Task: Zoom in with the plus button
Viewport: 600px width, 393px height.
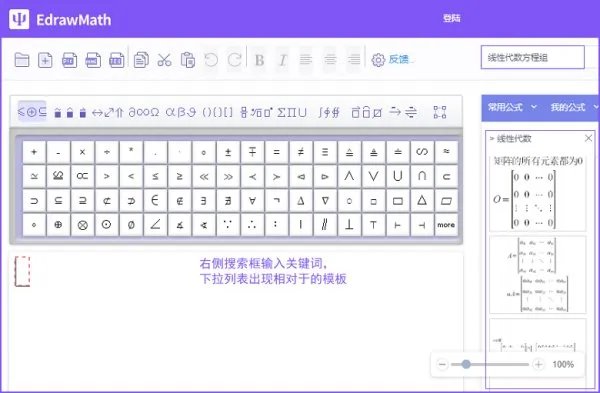Action: 538,364
